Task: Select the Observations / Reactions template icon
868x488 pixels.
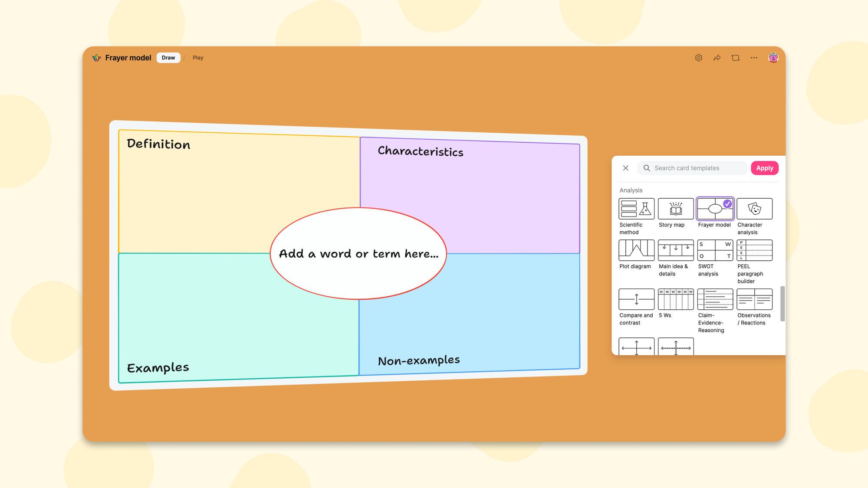Action: pyautogui.click(x=755, y=299)
